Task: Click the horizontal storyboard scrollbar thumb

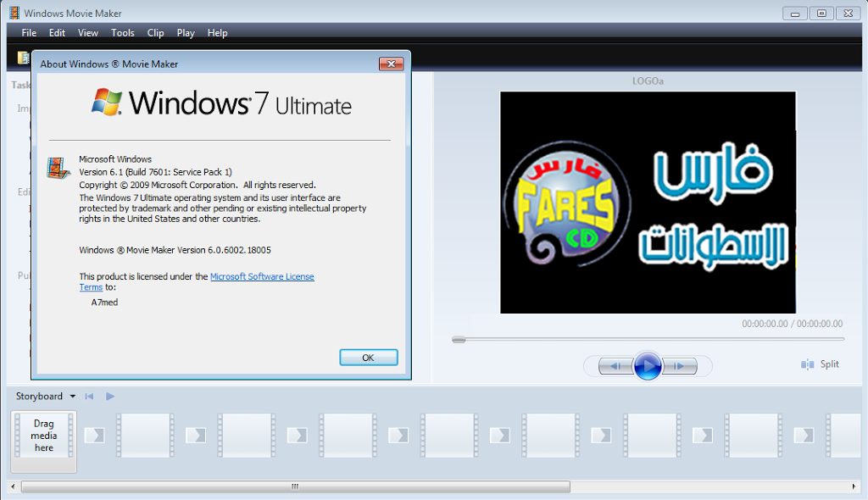Action: click(x=296, y=486)
